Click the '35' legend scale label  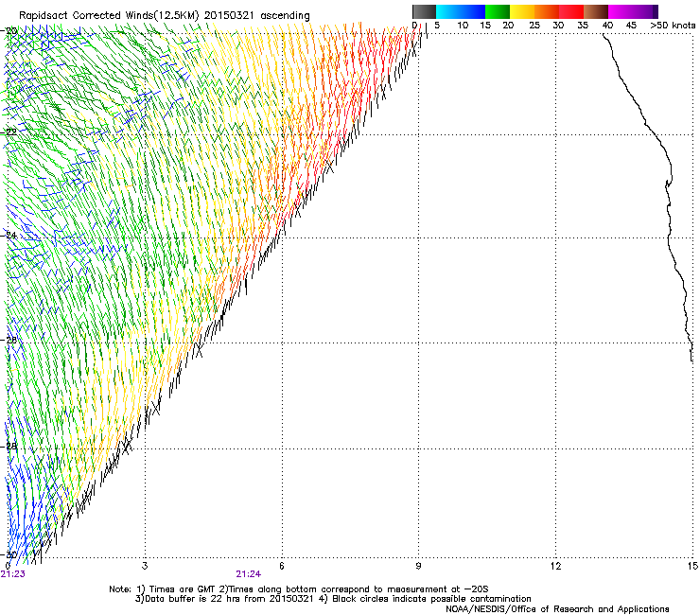click(x=583, y=26)
